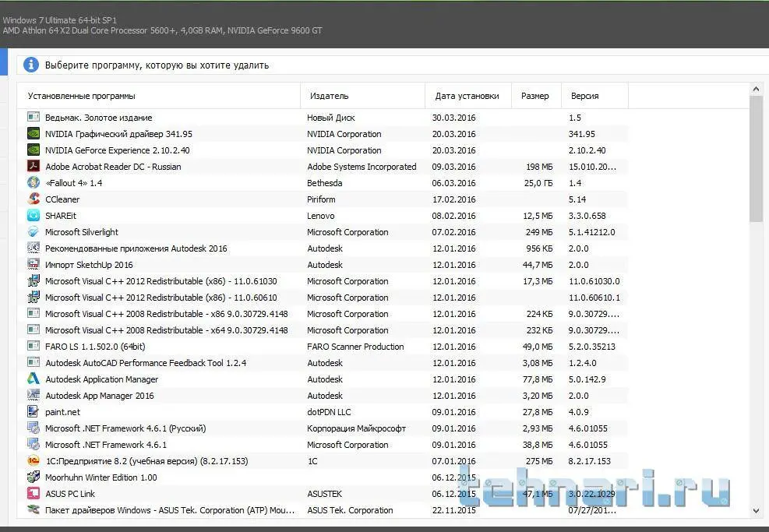769x532 pixels.
Task: Select FARO LS 1.1.502.0 (64bit) name
Action: pos(95,347)
